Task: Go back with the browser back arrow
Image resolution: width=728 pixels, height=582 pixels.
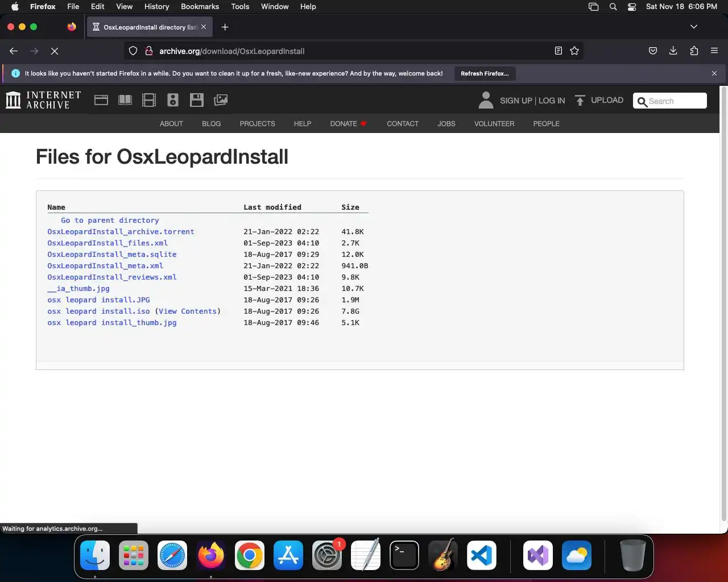Action: click(14, 51)
